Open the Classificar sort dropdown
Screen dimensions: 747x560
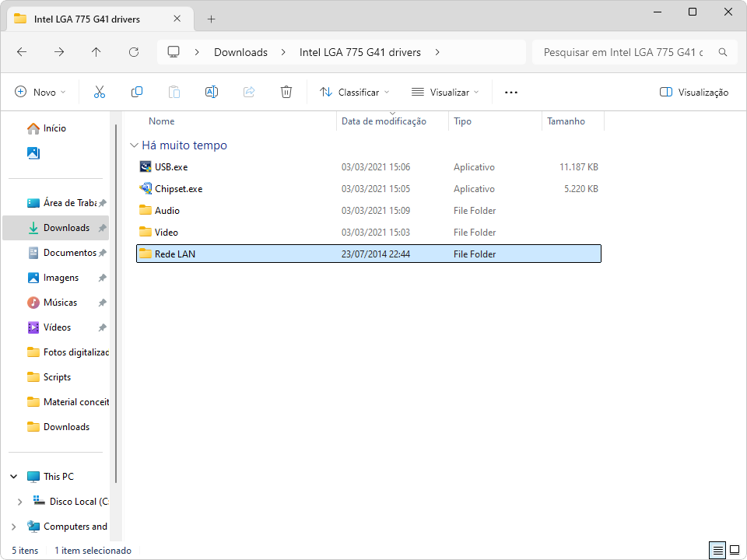(355, 93)
